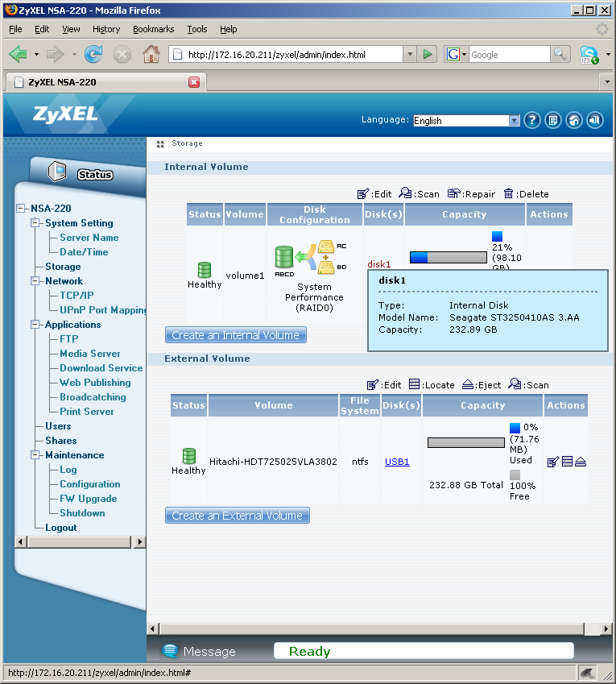Open the History menu
The width and height of the screenshot is (616, 684).
(106, 29)
